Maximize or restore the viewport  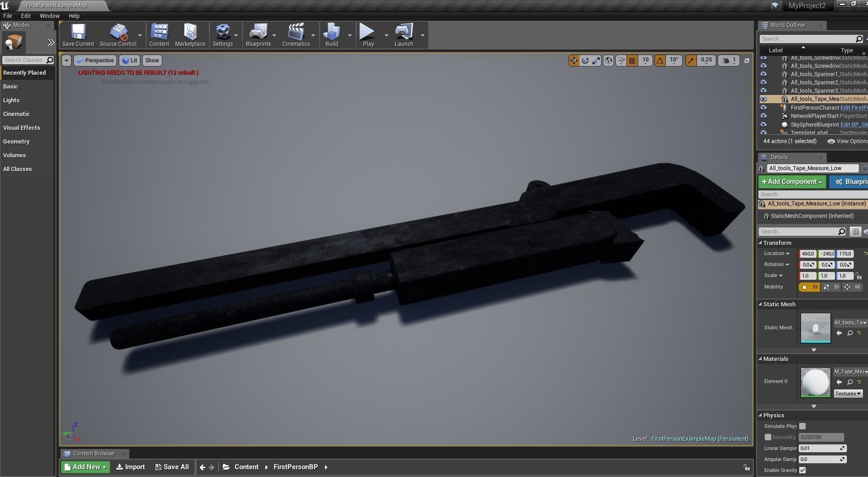point(747,61)
